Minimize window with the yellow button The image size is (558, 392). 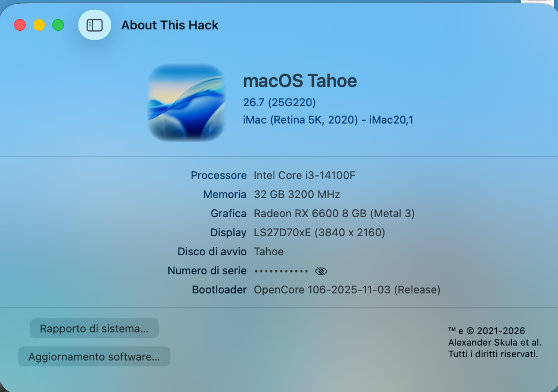[39, 25]
